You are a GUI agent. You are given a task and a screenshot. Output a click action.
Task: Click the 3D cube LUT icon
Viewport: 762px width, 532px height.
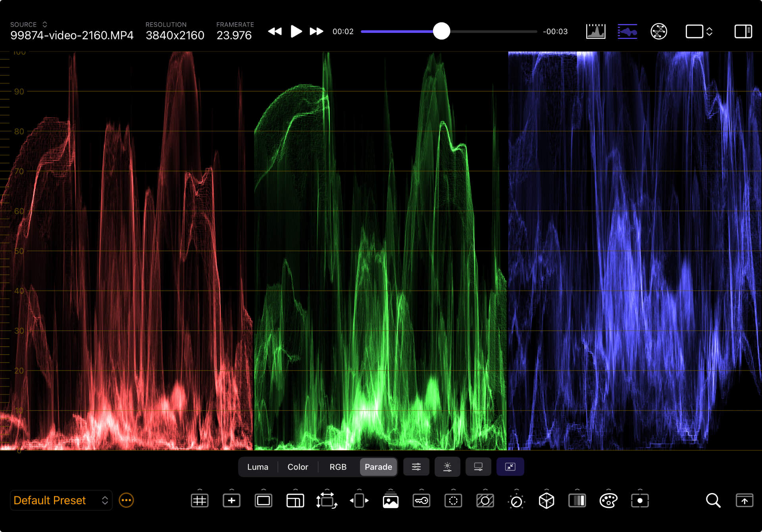pyautogui.click(x=546, y=501)
